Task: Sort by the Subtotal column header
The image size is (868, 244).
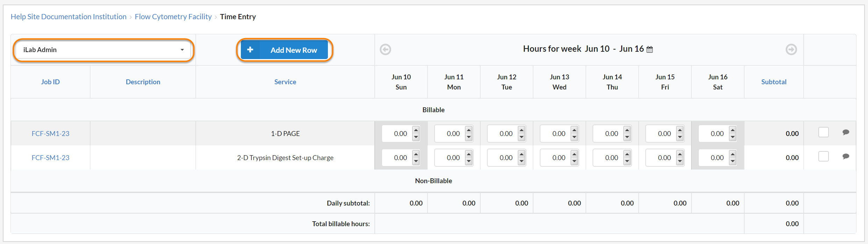Action: (x=774, y=82)
